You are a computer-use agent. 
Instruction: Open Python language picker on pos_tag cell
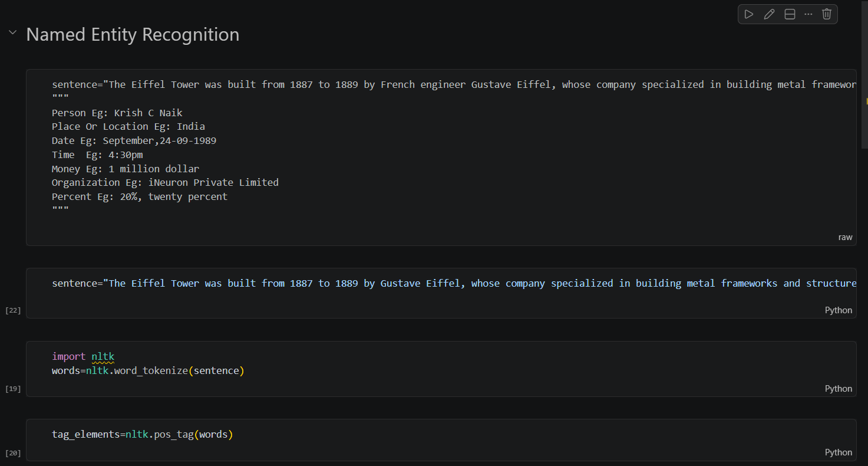[838, 452]
